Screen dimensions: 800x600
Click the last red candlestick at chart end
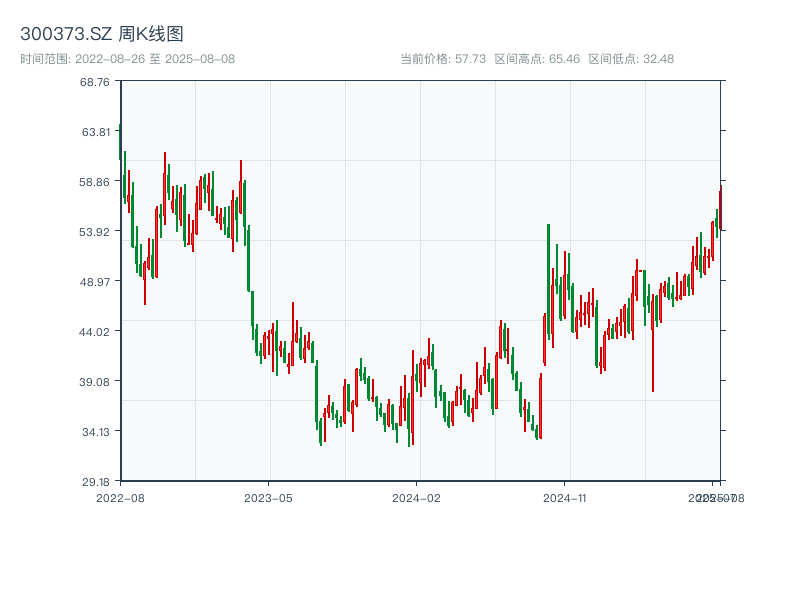[720, 208]
